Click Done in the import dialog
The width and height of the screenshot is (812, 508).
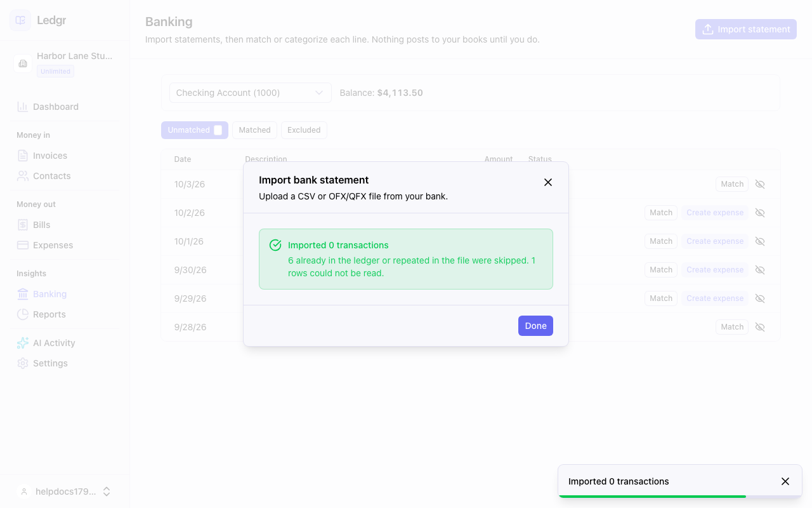click(535, 326)
